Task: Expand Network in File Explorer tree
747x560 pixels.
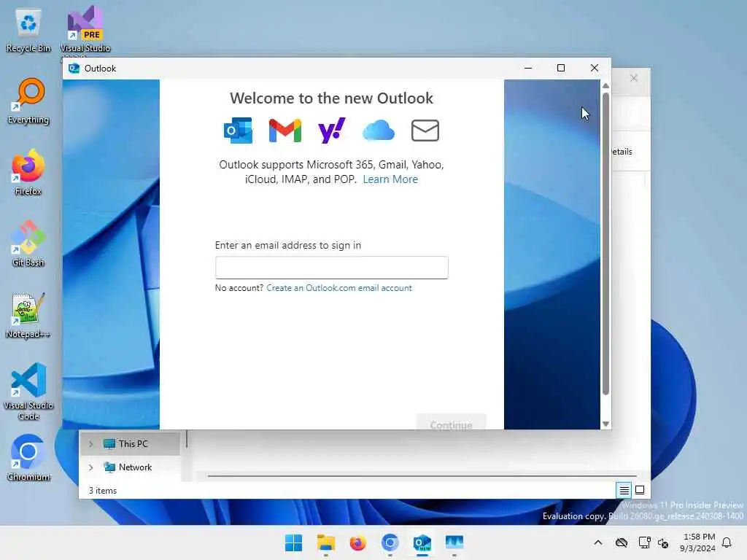Action: 91,467
